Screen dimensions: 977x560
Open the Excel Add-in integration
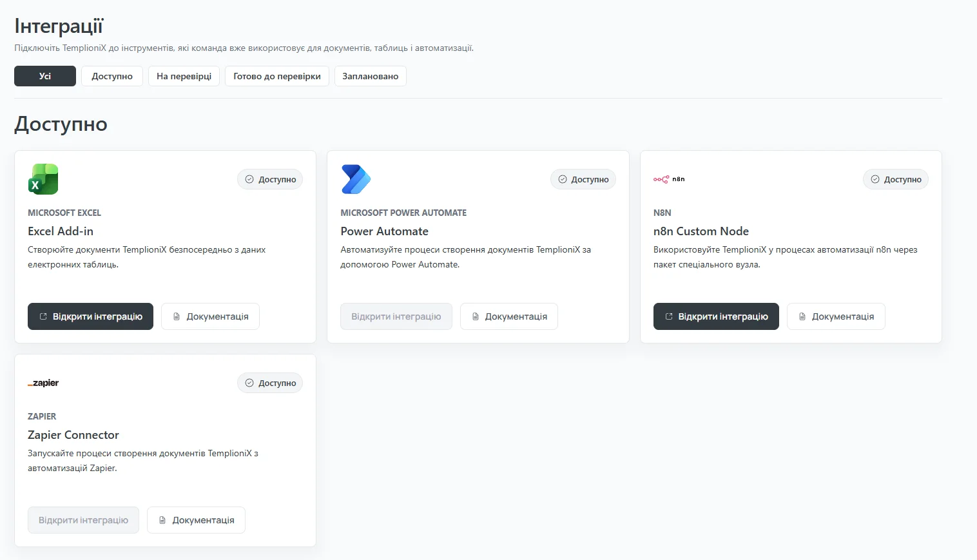coord(90,316)
